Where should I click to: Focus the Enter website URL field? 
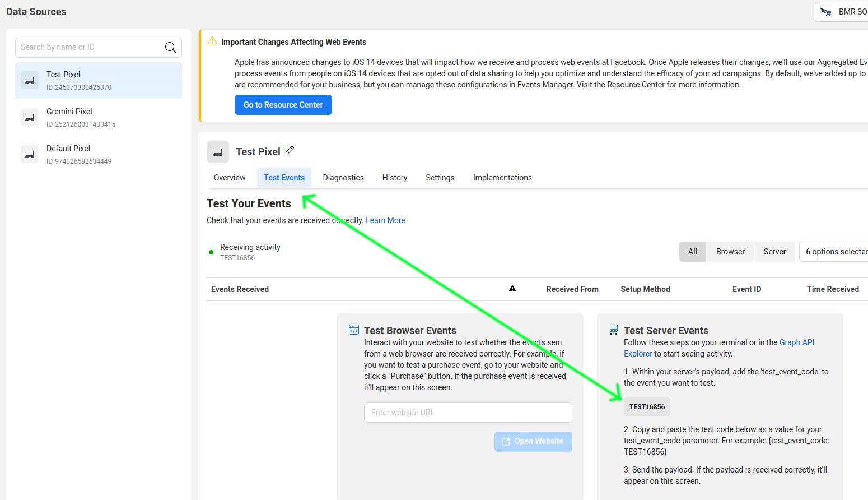click(x=468, y=413)
